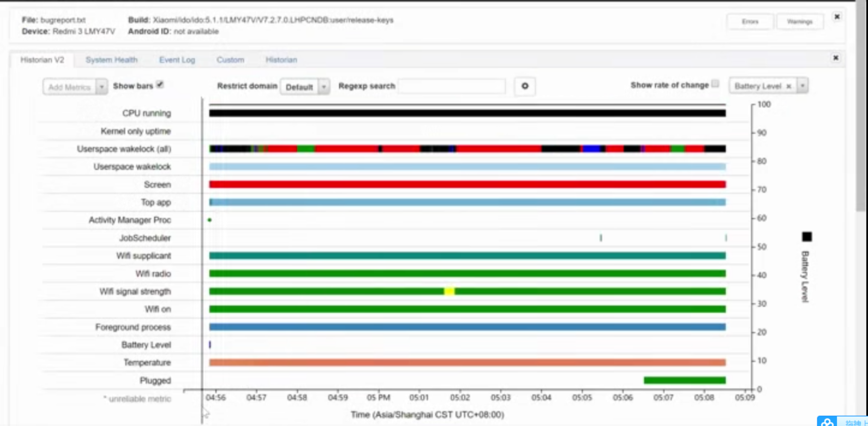Close the Historian panel with x icon
Image resolution: width=868 pixels, height=426 pixels.
point(835,58)
